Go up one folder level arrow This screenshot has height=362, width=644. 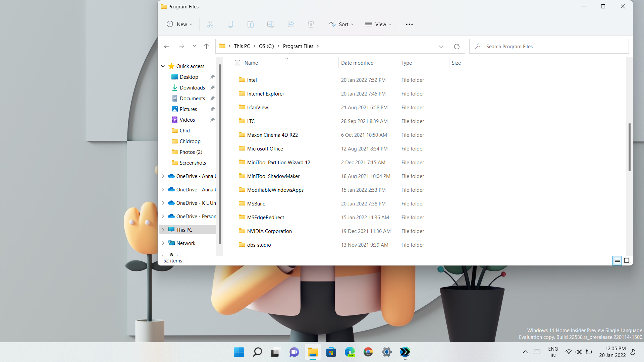(x=206, y=46)
